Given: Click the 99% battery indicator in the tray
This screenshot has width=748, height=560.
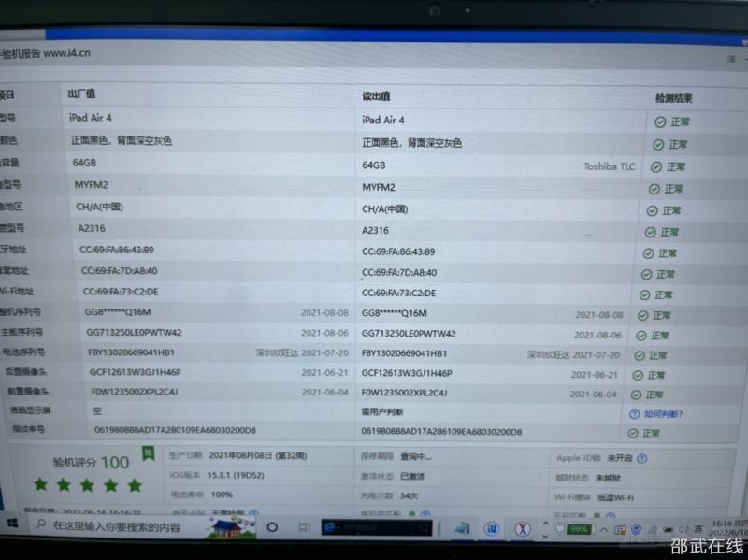Looking at the screenshot, I should [x=578, y=530].
